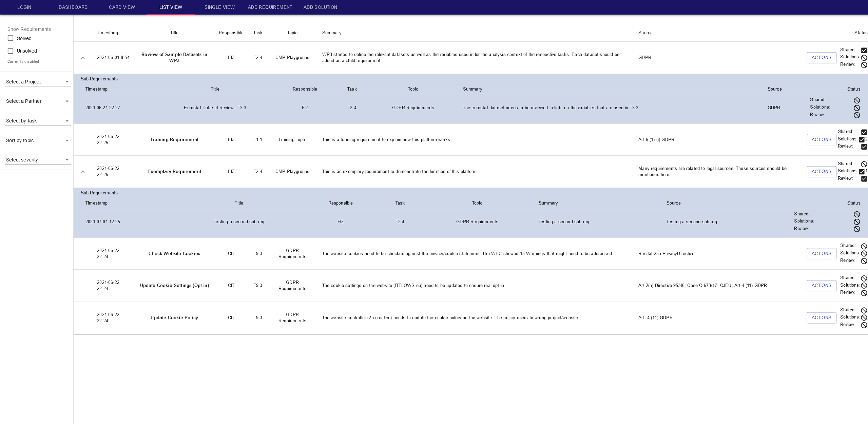The height and width of the screenshot is (424, 868).
Task: Toggle Review checkbox of Exemplary Requirement
Action: [864, 179]
